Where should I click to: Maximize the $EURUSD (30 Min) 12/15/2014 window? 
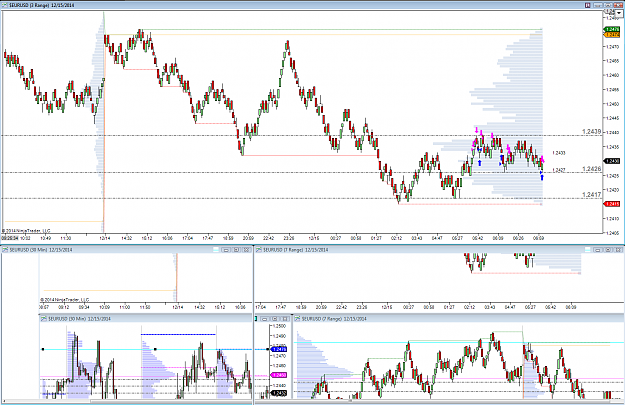[236, 250]
